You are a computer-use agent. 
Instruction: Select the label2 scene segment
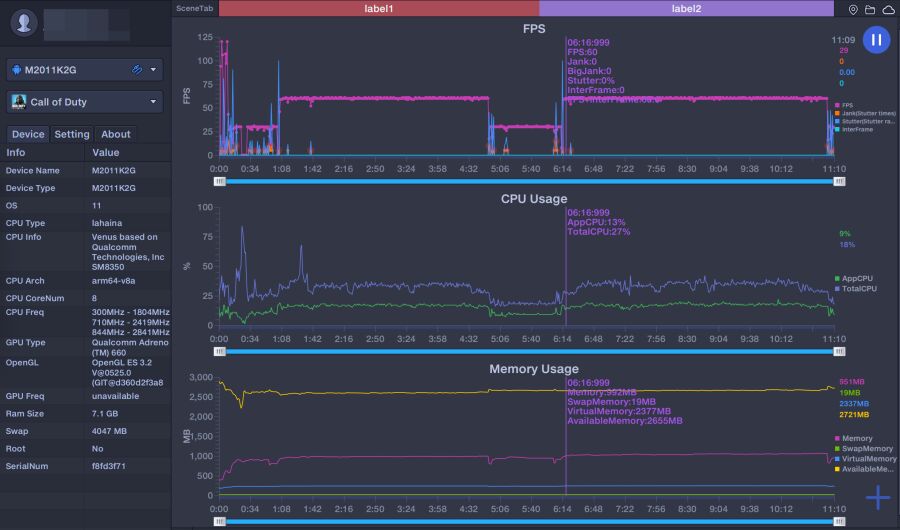coord(686,9)
